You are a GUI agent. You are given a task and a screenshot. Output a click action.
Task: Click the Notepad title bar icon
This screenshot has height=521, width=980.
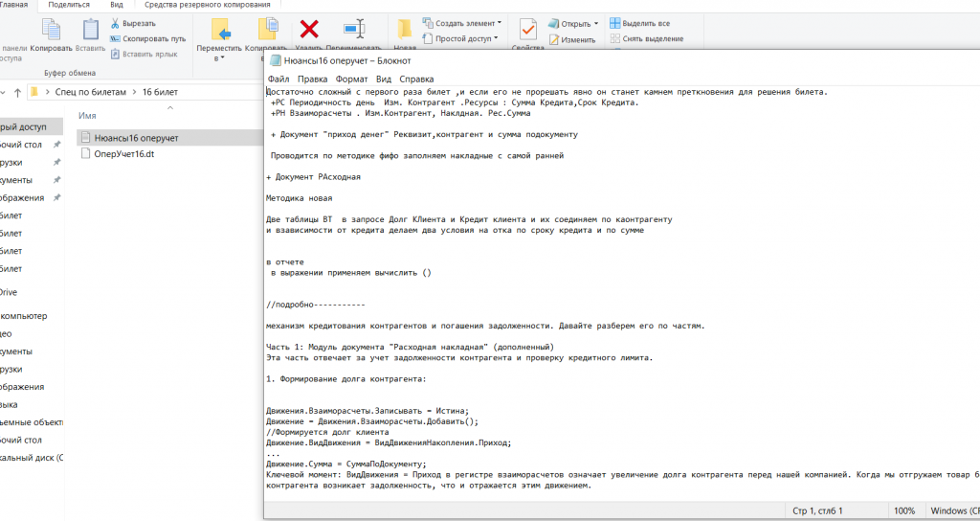tap(276, 60)
